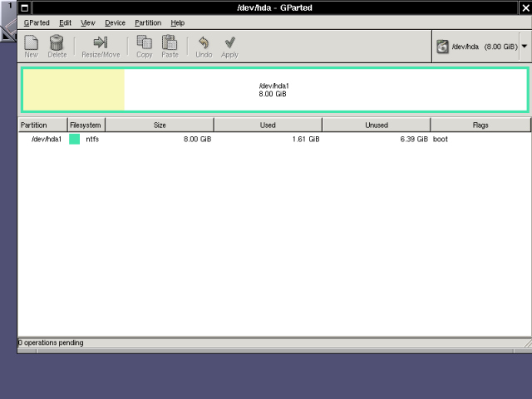Click the green ntfs color swatch

click(74, 139)
